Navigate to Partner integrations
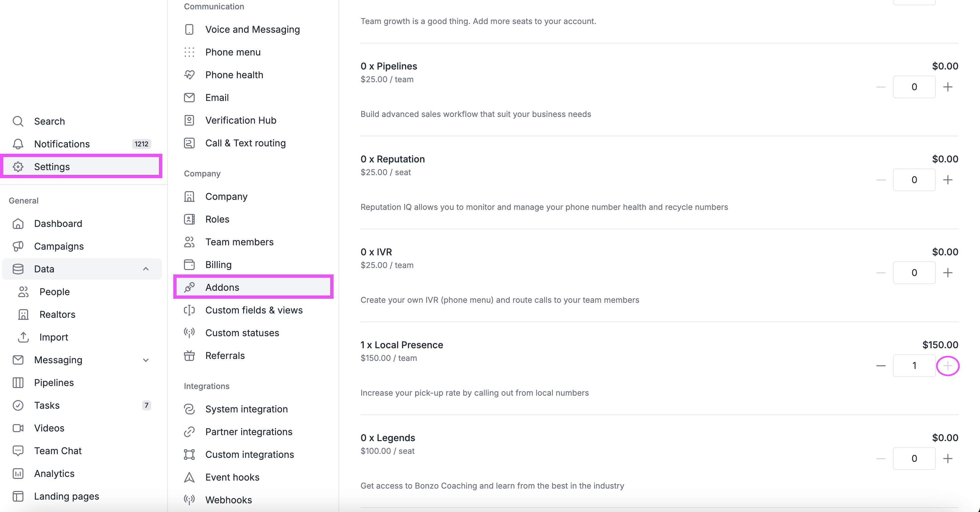This screenshot has width=980, height=512. pos(249,432)
